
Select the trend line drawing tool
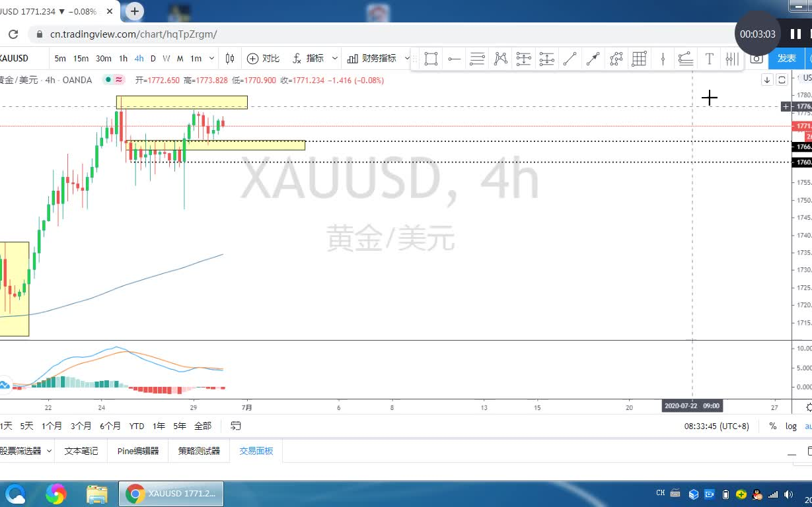570,59
